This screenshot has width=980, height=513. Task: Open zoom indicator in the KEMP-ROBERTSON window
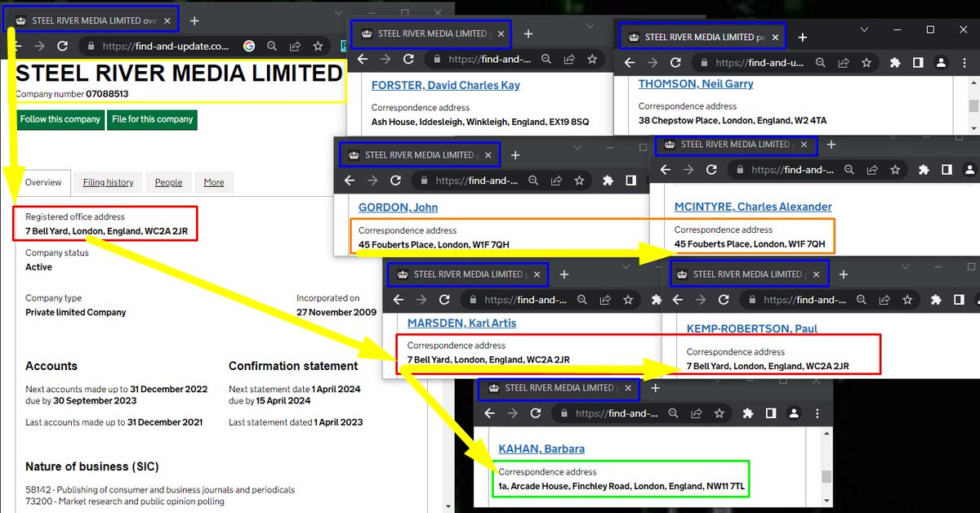click(x=861, y=300)
